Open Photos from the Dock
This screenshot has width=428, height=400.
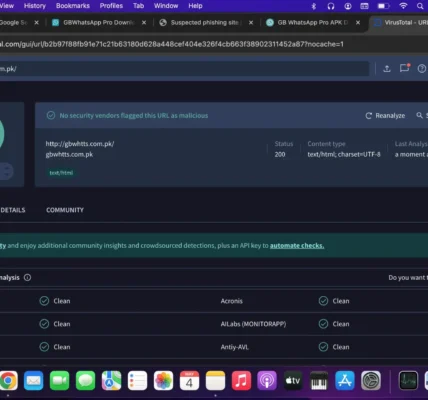(x=163, y=380)
